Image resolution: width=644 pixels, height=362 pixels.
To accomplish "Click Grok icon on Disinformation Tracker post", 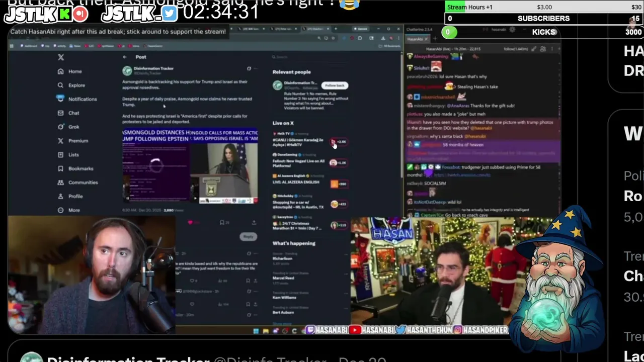I will pos(249,68).
